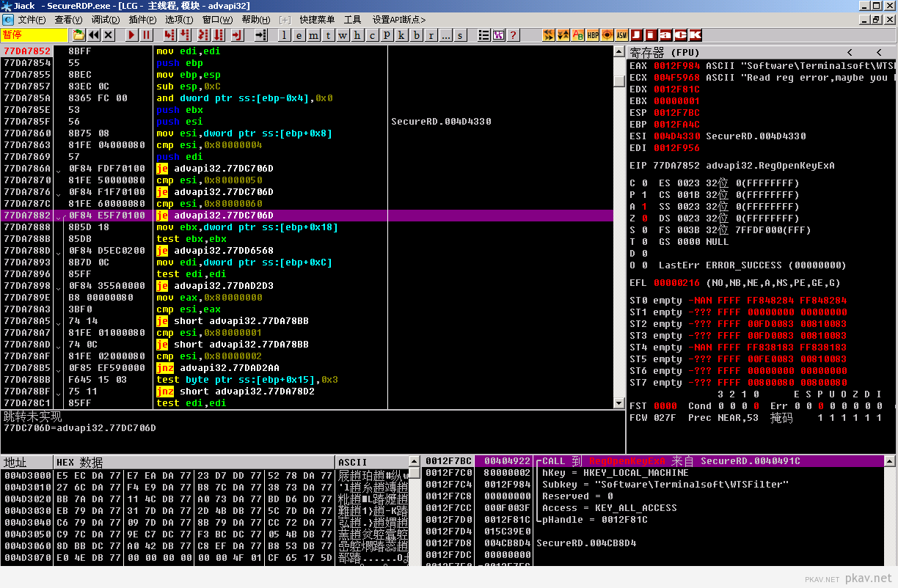Click the orange target crosshair icon

coord(607,34)
